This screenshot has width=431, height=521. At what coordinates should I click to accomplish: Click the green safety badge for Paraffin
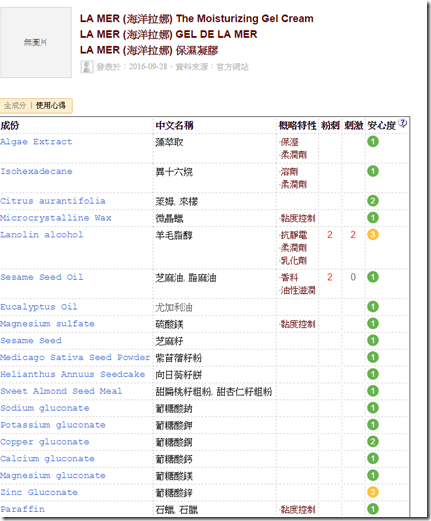[x=373, y=509]
